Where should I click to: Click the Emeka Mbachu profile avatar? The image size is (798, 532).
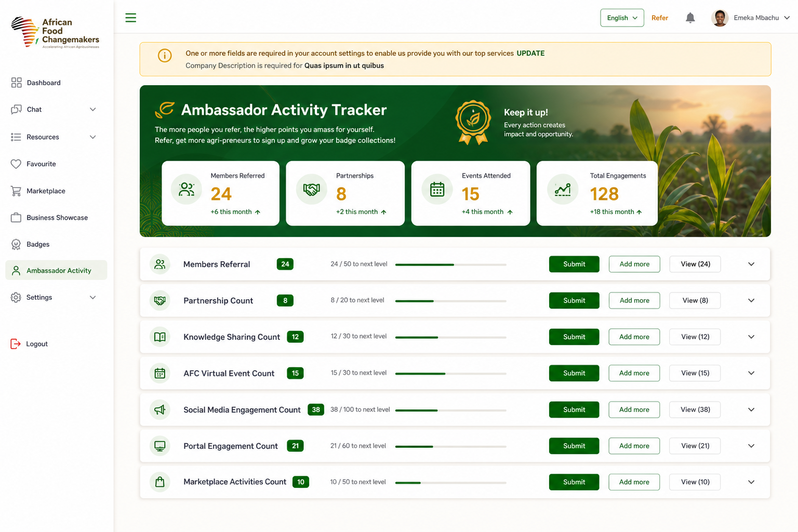point(720,18)
